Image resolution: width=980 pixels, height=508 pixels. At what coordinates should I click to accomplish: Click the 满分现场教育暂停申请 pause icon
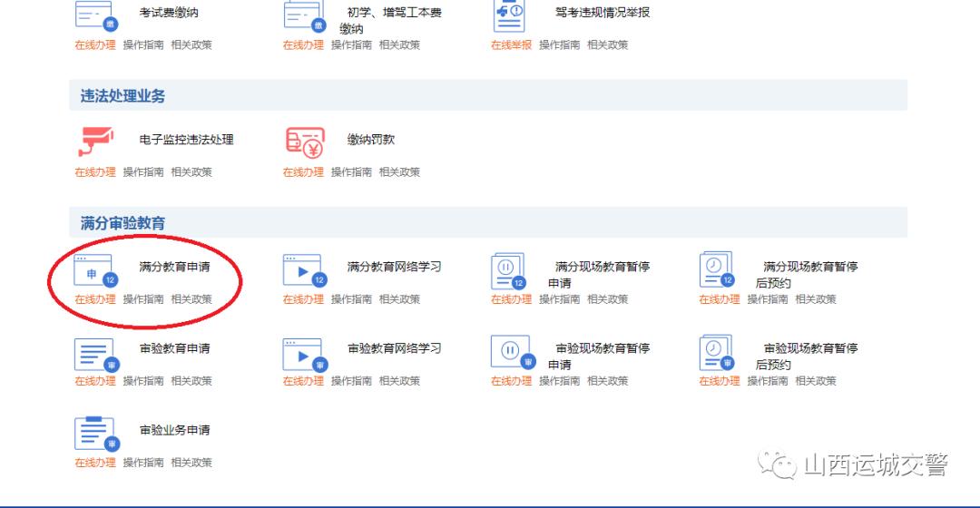(x=511, y=270)
